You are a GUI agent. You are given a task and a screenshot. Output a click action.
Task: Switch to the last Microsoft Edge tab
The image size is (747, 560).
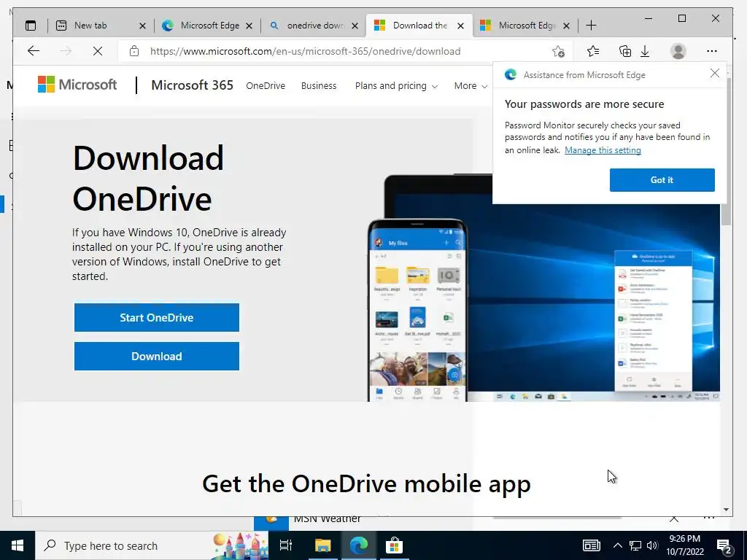point(525,26)
